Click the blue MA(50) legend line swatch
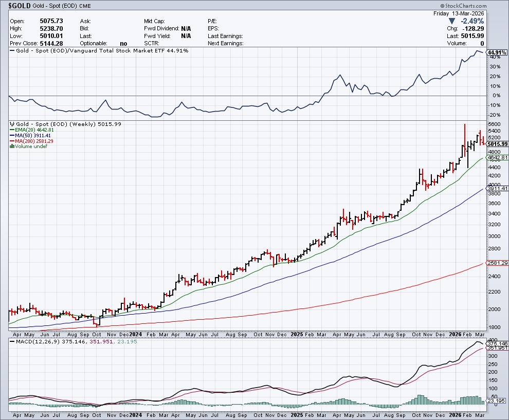509x420 pixels. pos(13,136)
